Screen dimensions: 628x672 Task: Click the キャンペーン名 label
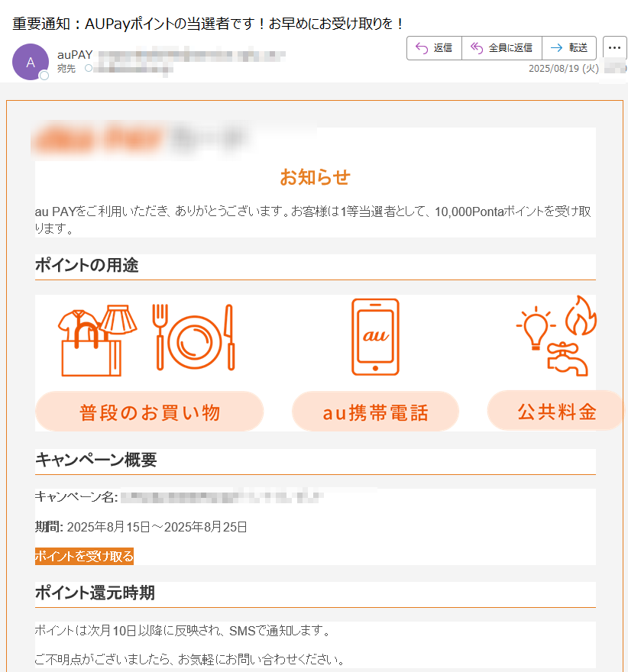(x=76, y=496)
